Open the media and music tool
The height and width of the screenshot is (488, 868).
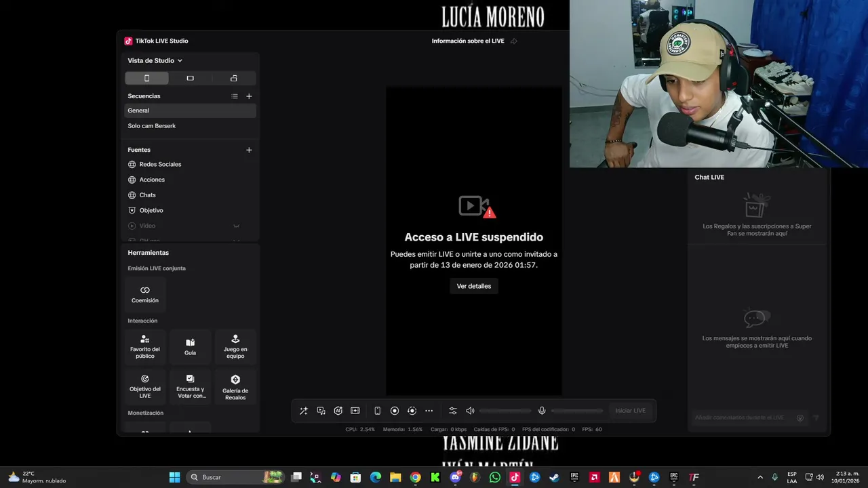[321, 411]
